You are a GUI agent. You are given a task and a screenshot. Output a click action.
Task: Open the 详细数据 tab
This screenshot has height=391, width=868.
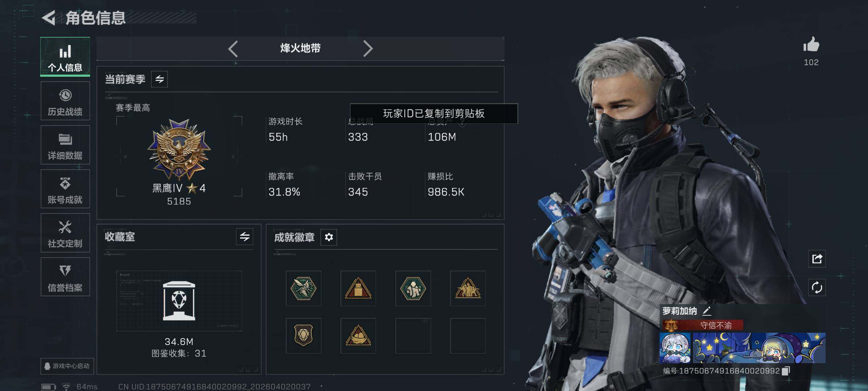[65, 145]
